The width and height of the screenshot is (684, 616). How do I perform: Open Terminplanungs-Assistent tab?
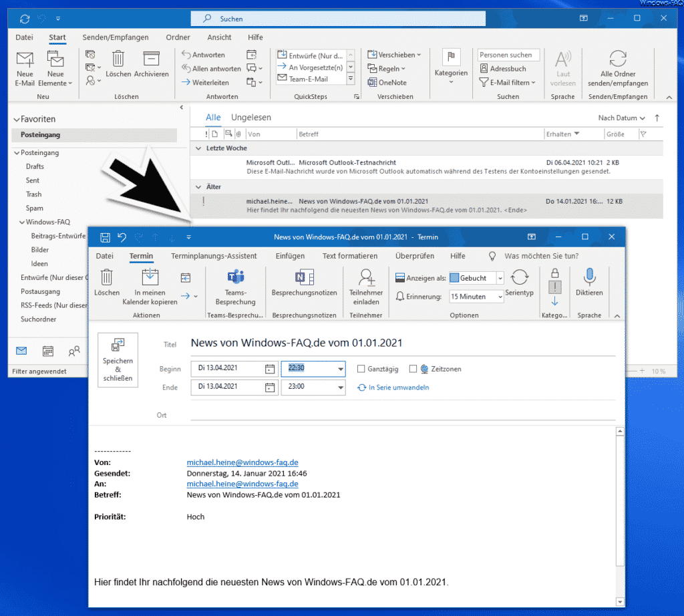pos(214,256)
